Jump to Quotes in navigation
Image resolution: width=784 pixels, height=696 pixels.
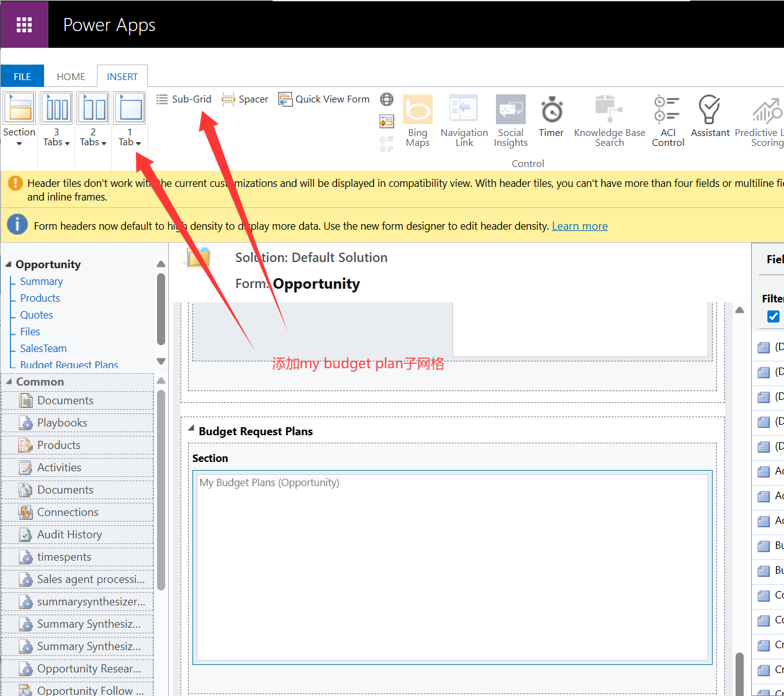[x=37, y=315]
